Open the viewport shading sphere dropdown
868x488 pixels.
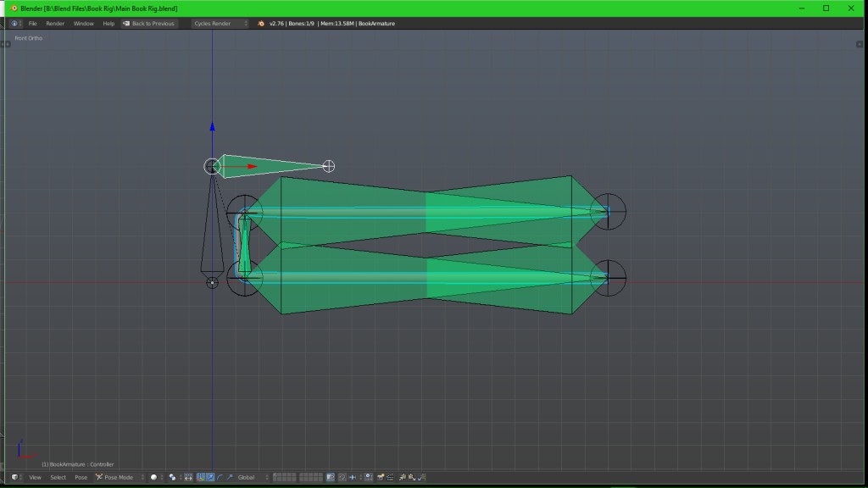(x=154, y=477)
